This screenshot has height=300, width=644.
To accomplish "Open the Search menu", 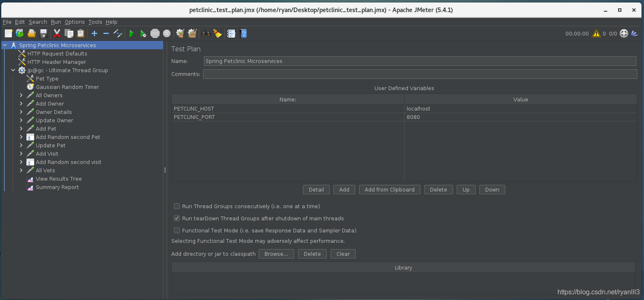I will point(38,22).
